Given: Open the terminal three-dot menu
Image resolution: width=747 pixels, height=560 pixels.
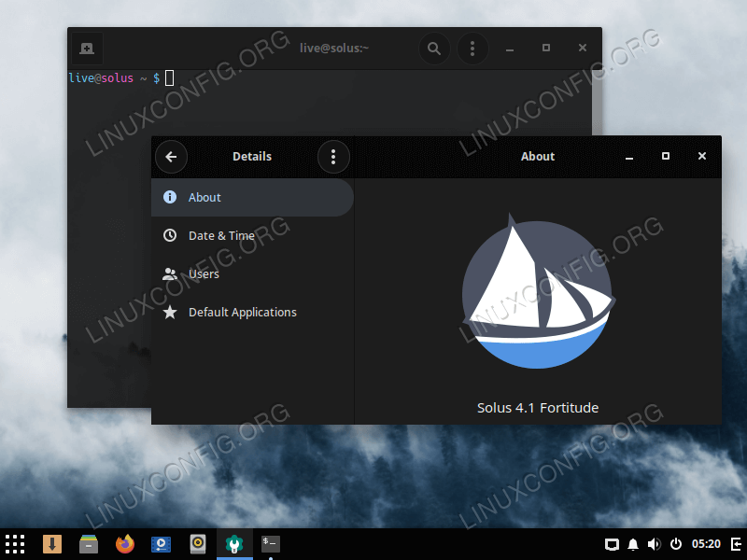Looking at the screenshot, I should [472, 49].
